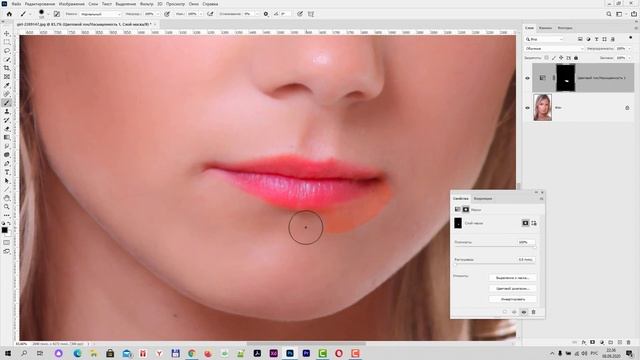Toggle layer filtering on/off switch
The image size is (640, 360).
pyautogui.click(x=631, y=38)
